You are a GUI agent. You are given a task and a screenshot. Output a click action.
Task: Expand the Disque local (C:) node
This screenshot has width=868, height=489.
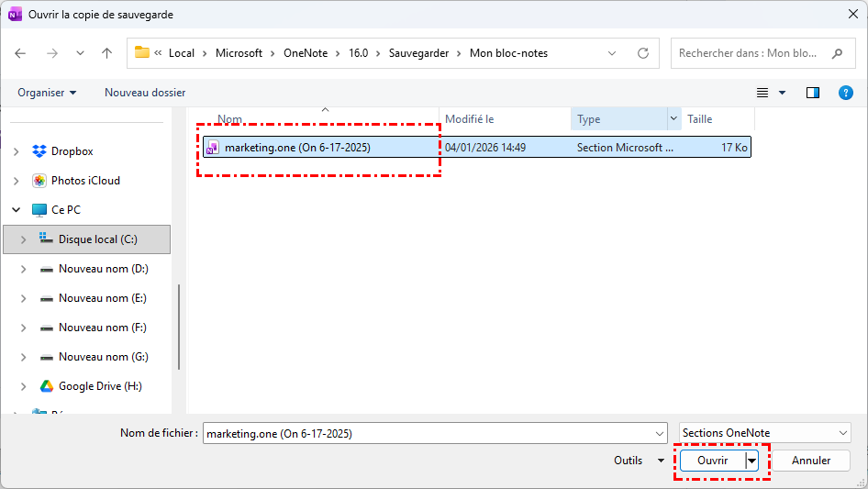click(24, 239)
